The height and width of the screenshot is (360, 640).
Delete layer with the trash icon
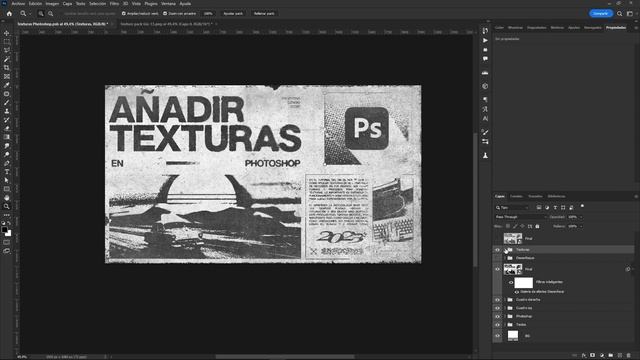point(629,356)
